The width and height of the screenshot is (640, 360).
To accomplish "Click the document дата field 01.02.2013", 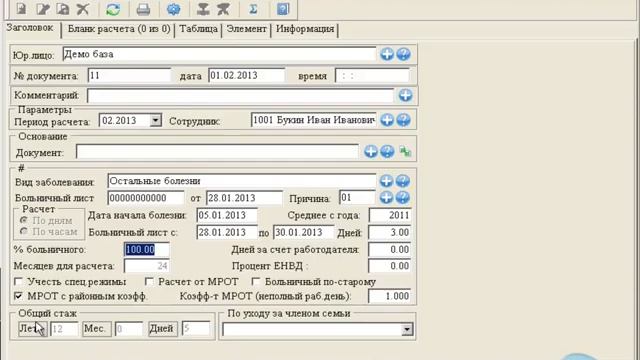I will (247, 76).
